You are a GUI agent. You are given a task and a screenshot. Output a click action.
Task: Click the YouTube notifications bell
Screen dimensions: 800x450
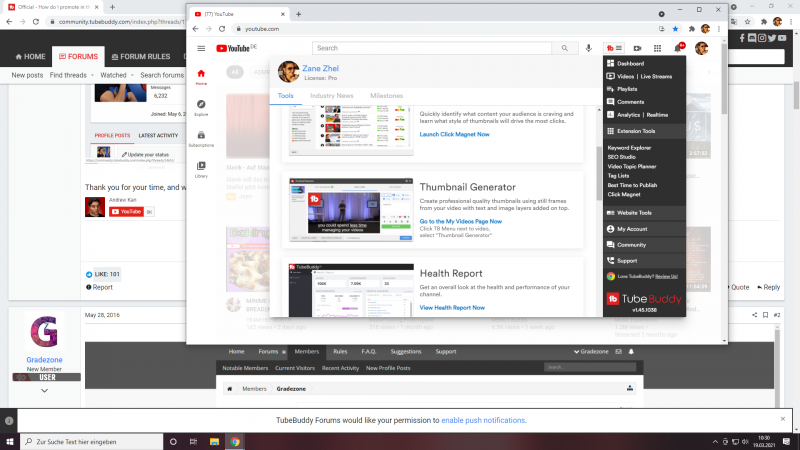(x=678, y=48)
